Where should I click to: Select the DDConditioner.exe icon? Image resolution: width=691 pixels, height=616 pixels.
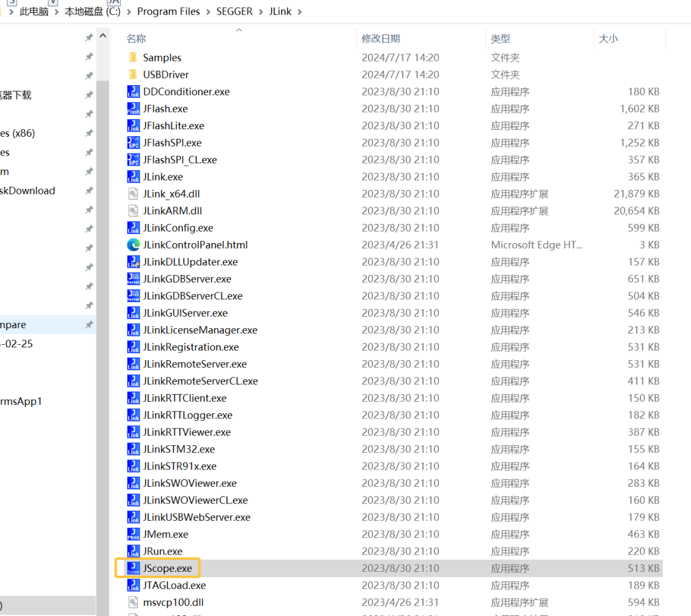click(x=133, y=91)
